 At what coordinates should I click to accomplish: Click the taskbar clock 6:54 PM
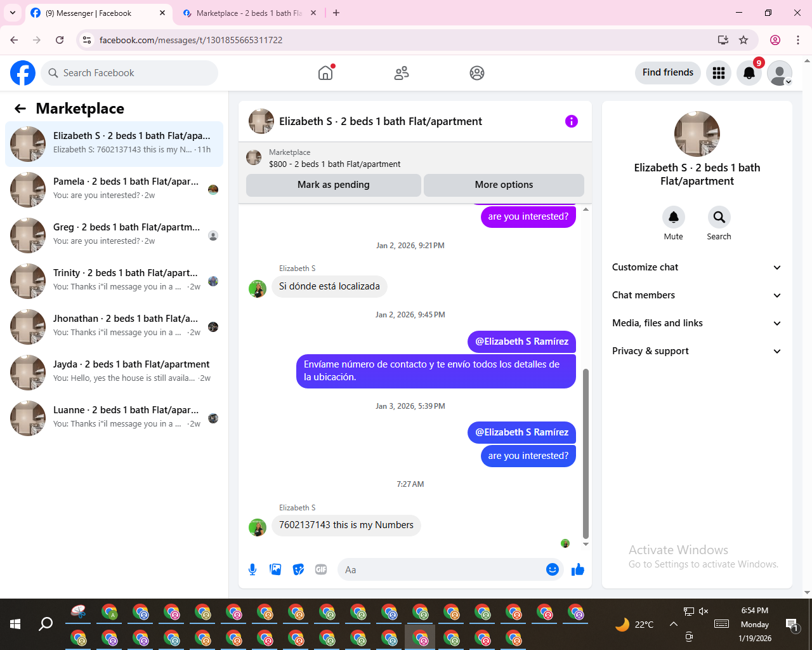(x=755, y=610)
